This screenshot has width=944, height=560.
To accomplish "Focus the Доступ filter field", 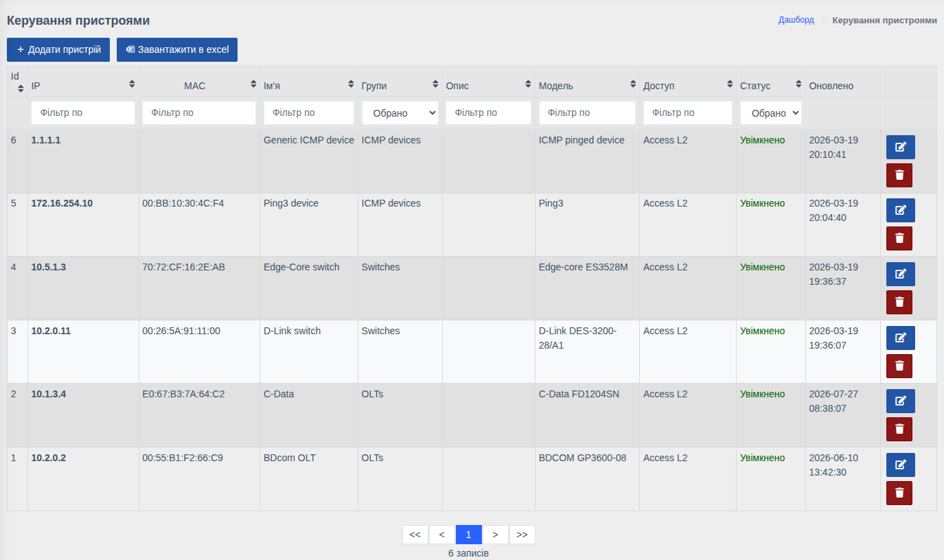I will point(688,113).
